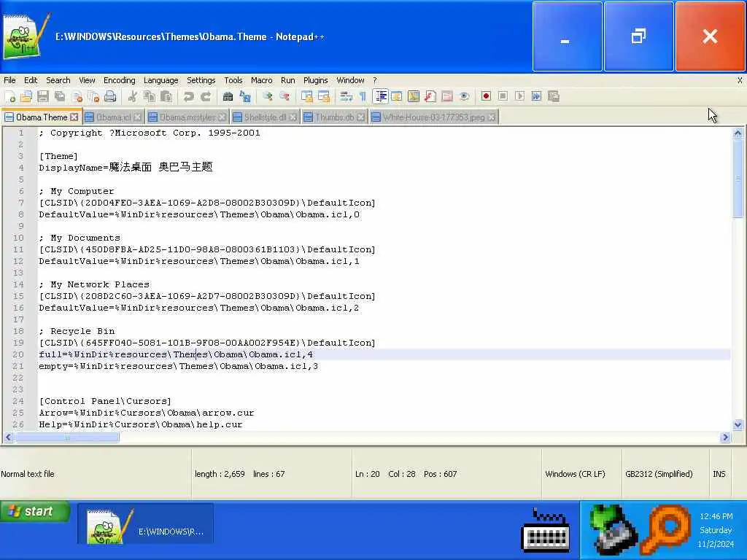Viewport: 747px width, 560px height.
Task: Open the Function List toolbar icon
Action: 430,97
